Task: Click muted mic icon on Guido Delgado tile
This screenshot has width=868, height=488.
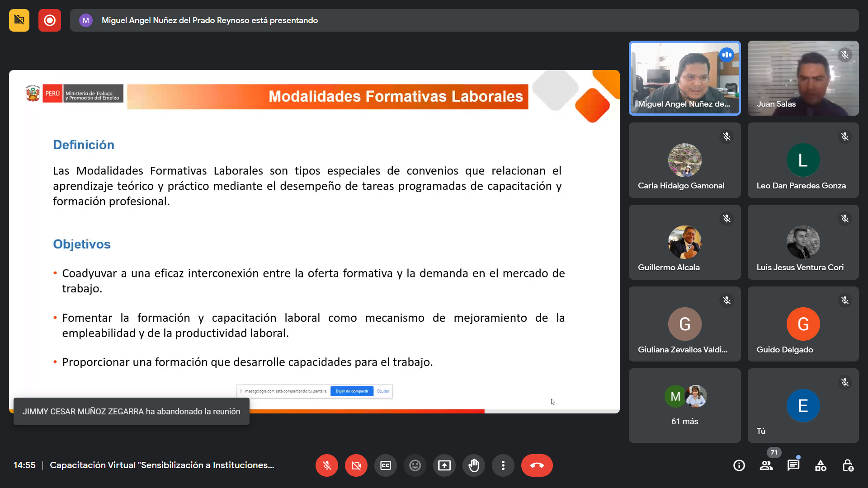Action: [845, 300]
